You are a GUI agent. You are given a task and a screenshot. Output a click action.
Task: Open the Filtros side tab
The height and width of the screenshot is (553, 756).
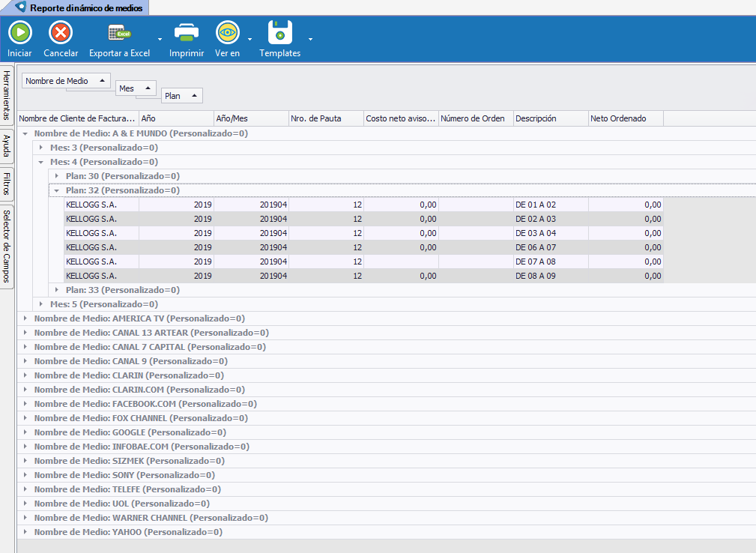point(7,183)
